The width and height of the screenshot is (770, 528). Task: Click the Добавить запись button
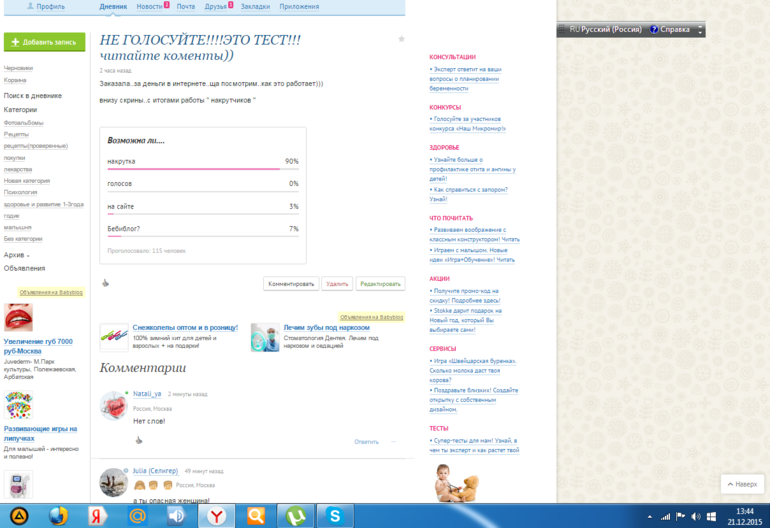[x=45, y=42]
